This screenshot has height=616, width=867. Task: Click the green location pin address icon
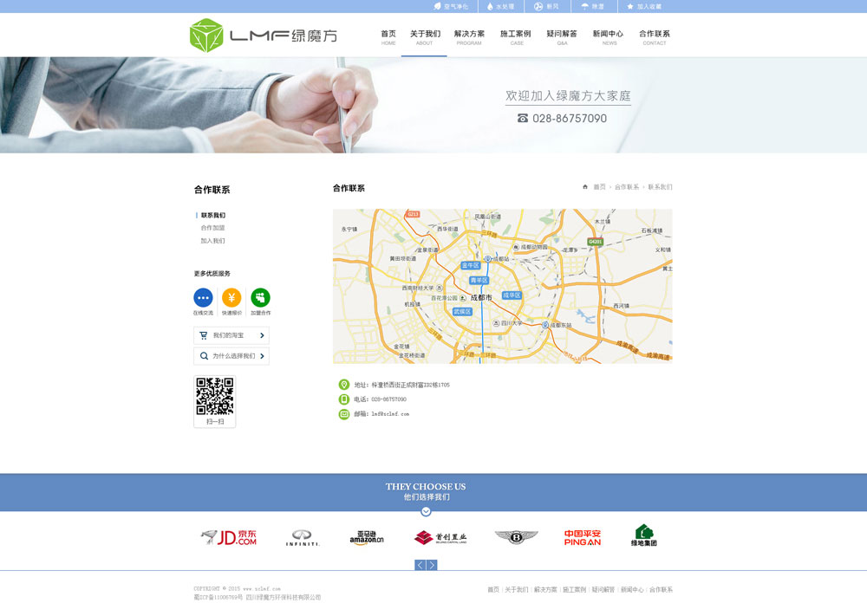point(344,385)
